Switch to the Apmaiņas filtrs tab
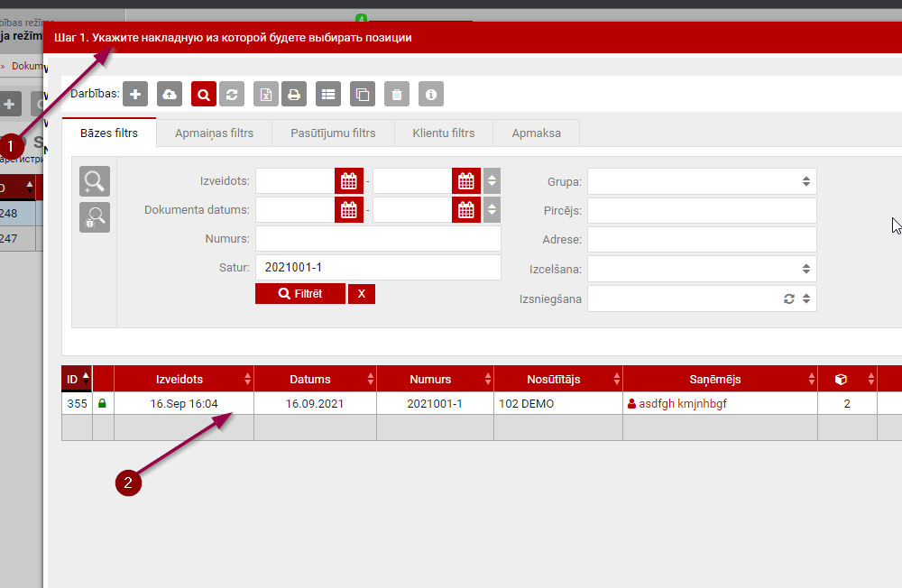This screenshot has width=902, height=588. 214,133
